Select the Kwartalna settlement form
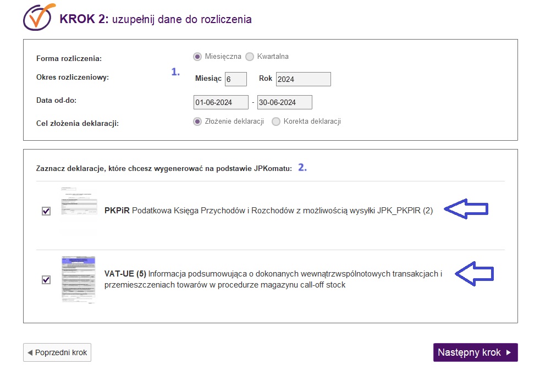The height and width of the screenshot is (392, 551). point(250,57)
